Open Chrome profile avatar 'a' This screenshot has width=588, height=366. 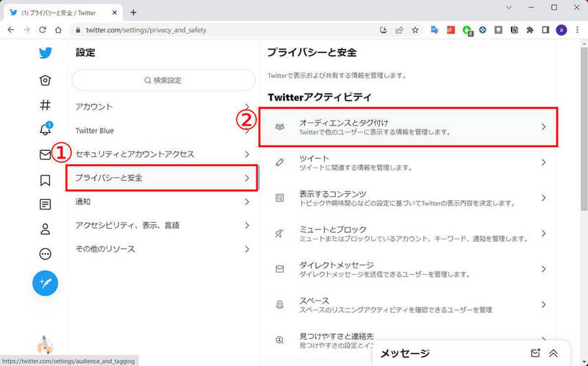(562, 30)
